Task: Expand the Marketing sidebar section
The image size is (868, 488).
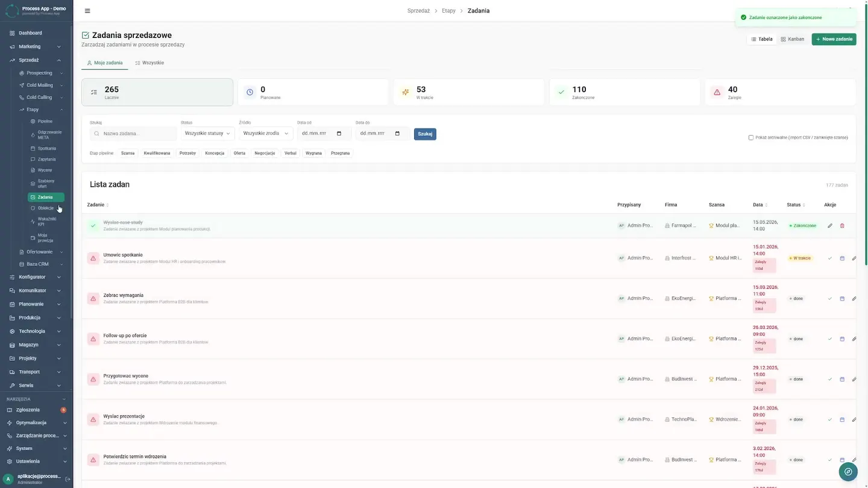Action: pos(36,46)
